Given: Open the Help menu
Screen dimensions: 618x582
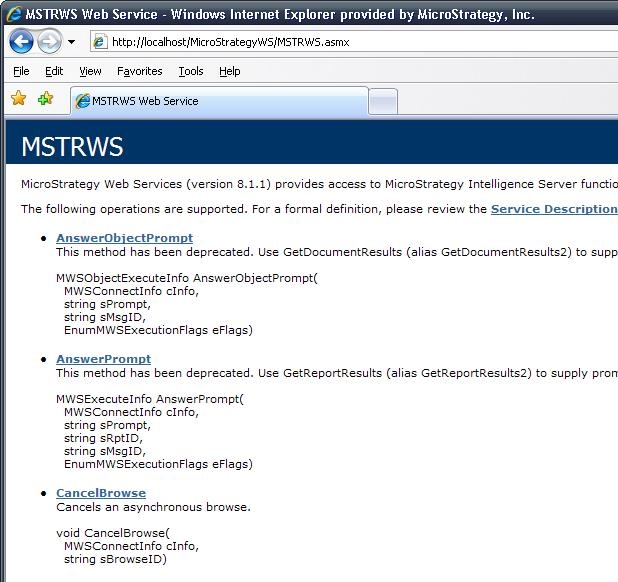Looking at the screenshot, I should (230, 71).
